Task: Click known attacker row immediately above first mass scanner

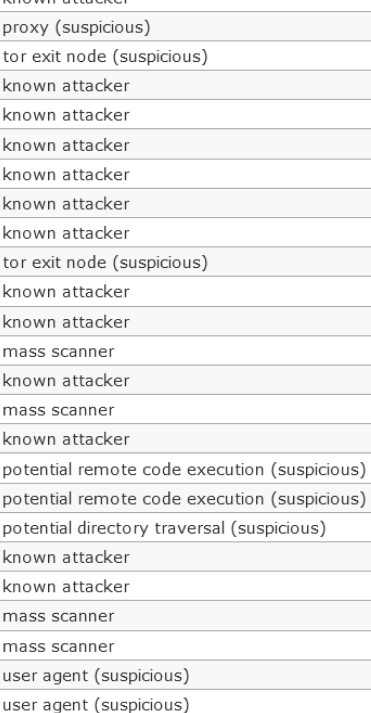Action: [x=186, y=321]
